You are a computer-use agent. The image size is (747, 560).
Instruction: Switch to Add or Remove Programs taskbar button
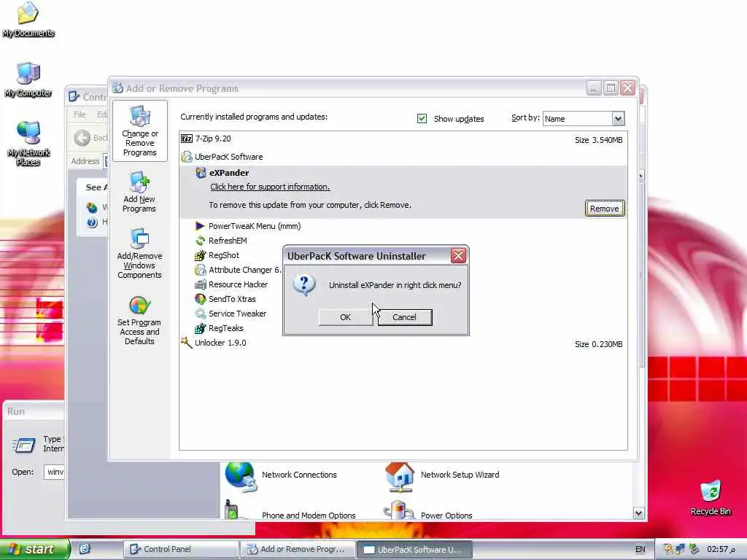[298, 550]
